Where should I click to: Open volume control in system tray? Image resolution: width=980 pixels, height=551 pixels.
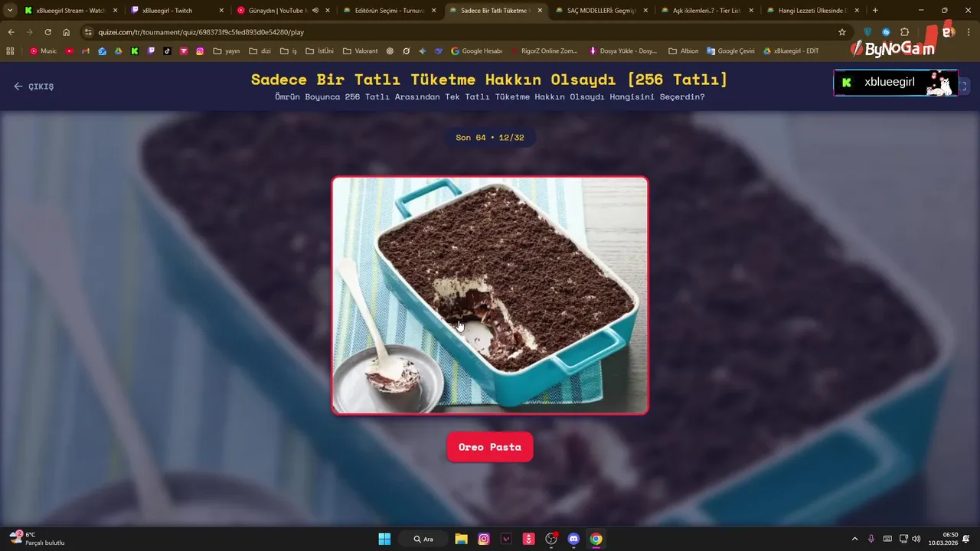916,539
